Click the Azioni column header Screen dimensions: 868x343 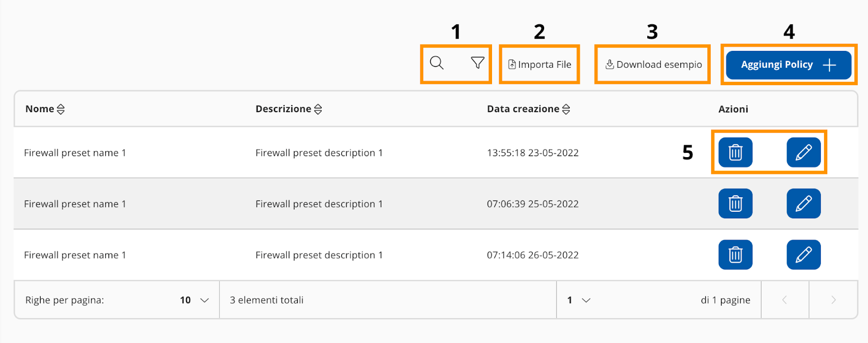[733, 109]
